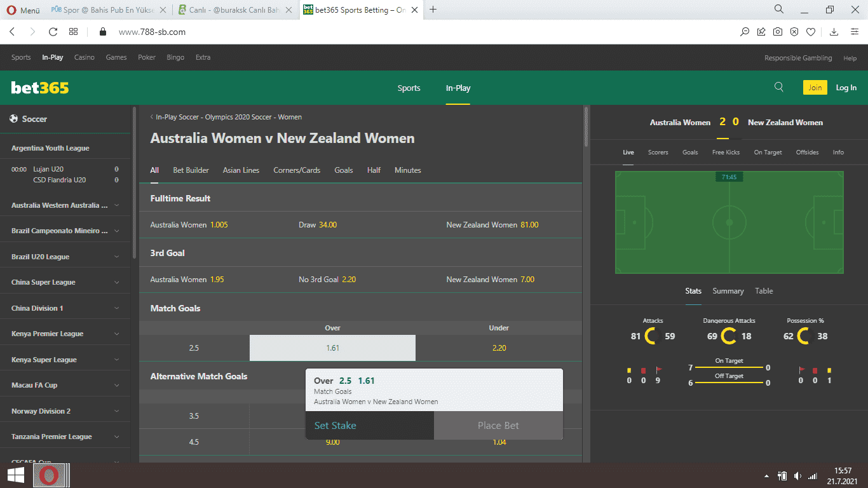Click browser back arrow
The width and height of the screenshot is (868, 488).
click(12, 32)
